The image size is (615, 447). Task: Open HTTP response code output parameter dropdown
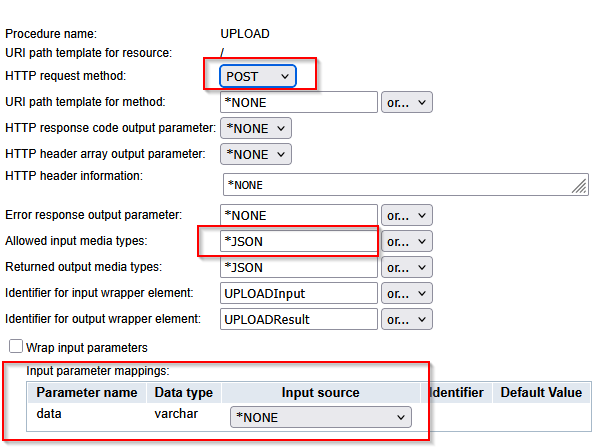click(x=255, y=128)
